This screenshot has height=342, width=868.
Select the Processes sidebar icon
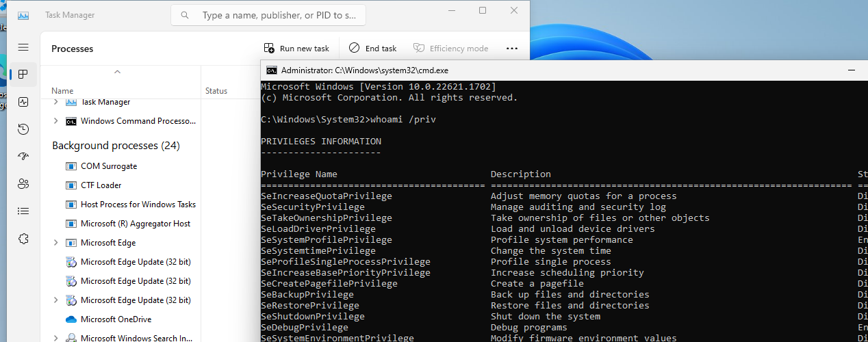coord(23,75)
